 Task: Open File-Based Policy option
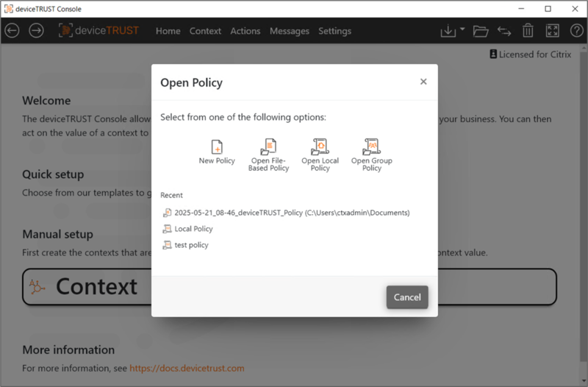pyautogui.click(x=268, y=155)
